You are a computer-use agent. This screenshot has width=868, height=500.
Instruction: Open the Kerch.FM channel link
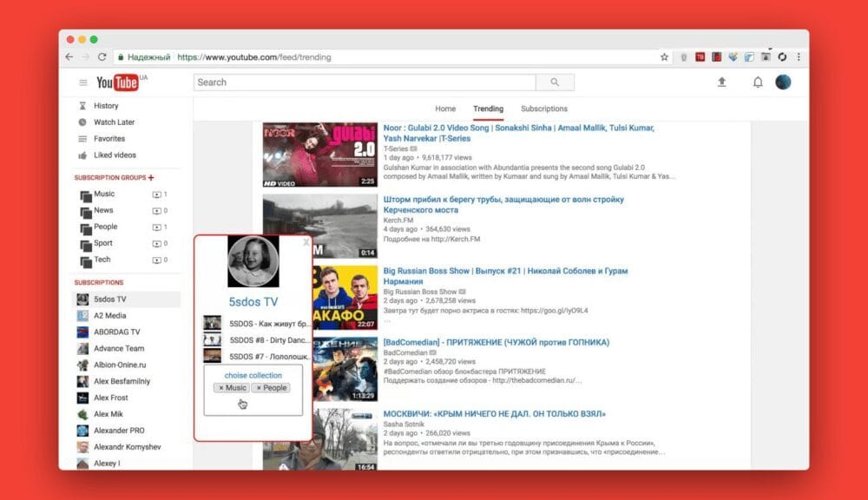pos(398,220)
